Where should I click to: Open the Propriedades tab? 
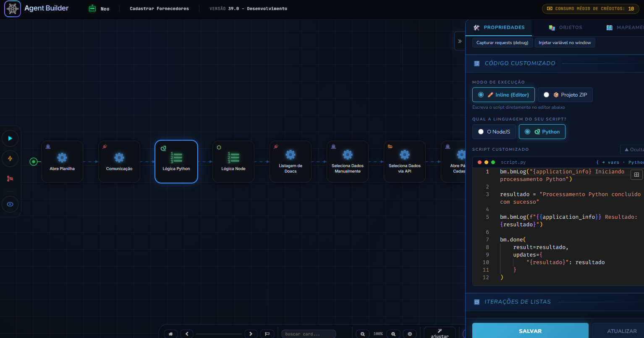pos(499,27)
